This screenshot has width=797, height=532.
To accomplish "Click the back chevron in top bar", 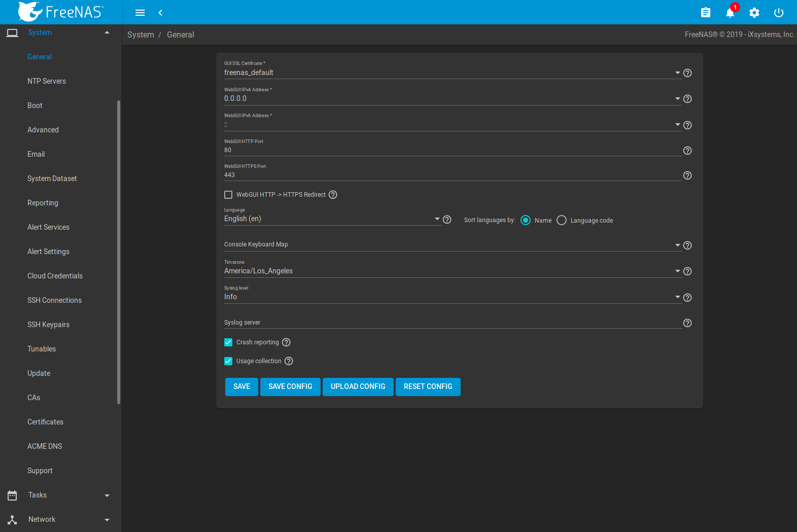I will 160,13.
